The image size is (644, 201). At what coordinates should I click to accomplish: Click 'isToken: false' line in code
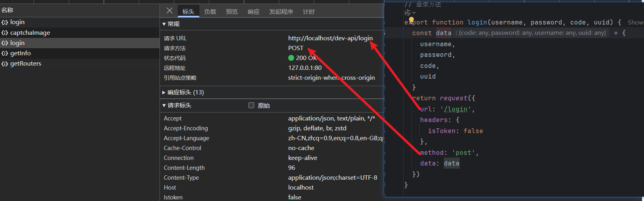(456, 131)
